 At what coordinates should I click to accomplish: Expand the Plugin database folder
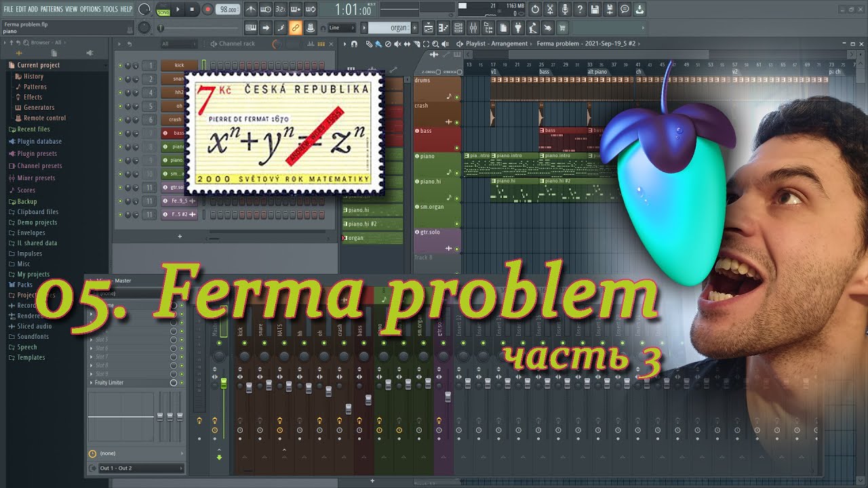point(35,141)
